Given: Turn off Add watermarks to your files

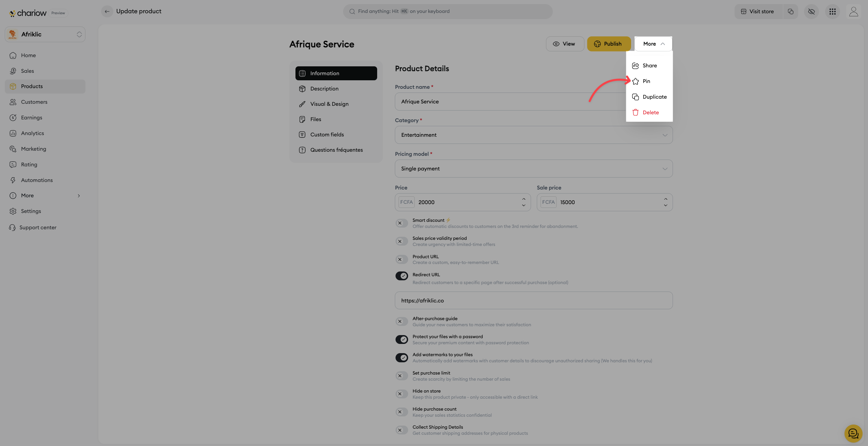Looking at the screenshot, I should (x=402, y=358).
